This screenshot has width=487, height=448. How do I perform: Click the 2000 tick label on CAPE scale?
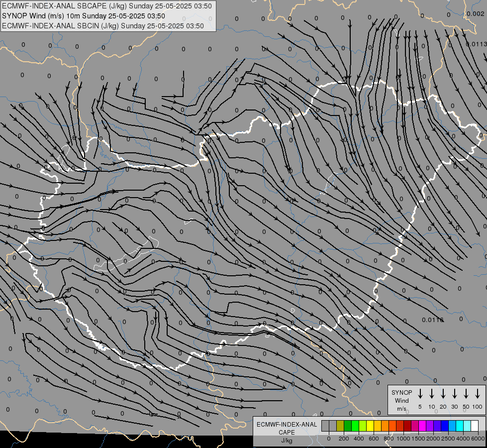click(x=433, y=439)
